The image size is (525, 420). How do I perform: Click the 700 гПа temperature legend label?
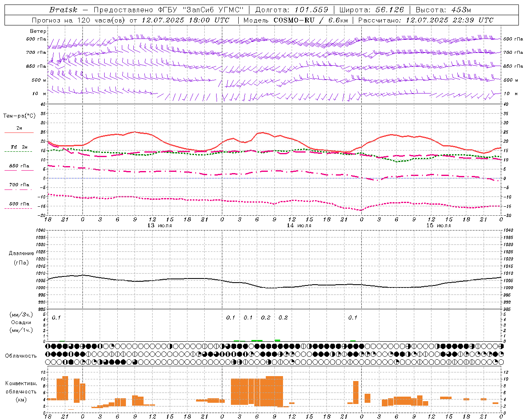(19, 185)
